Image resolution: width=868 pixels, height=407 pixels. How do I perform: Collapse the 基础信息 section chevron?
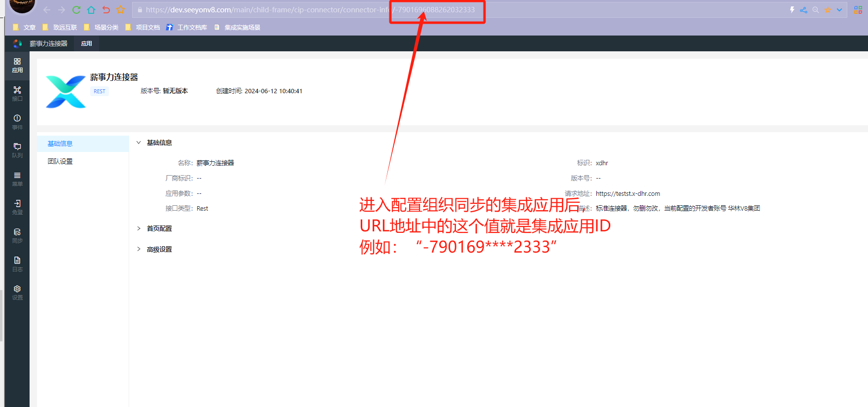(139, 143)
